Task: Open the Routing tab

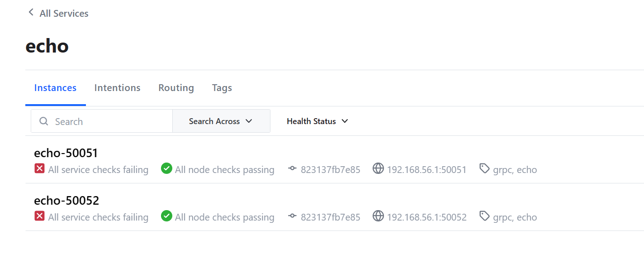Action: (176, 88)
